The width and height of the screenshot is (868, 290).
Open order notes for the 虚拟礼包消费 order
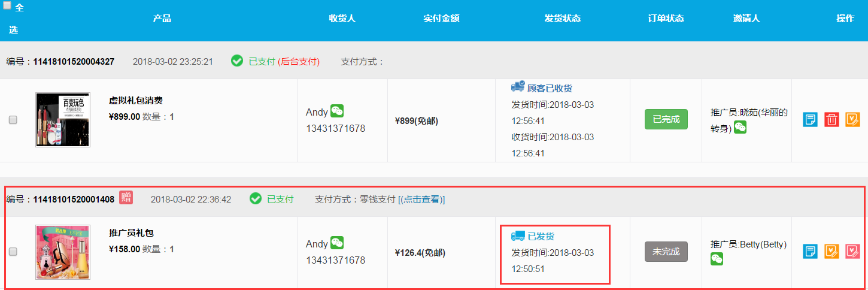click(809, 119)
